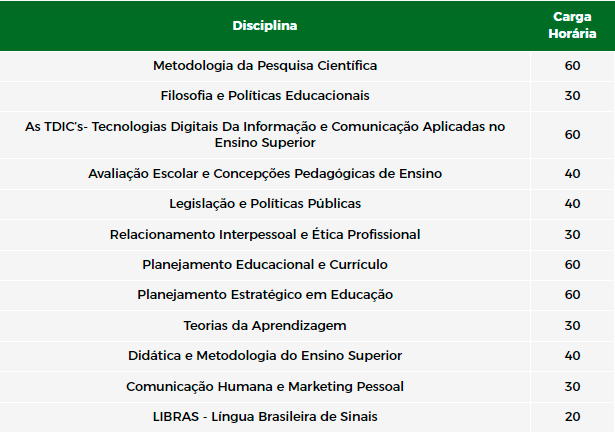
Task: Select Didática e Metodologia do Ensino Superior
Action: click(x=265, y=355)
